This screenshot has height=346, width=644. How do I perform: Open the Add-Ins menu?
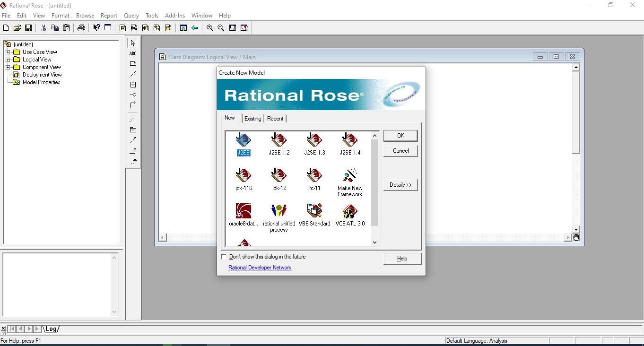pos(175,16)
